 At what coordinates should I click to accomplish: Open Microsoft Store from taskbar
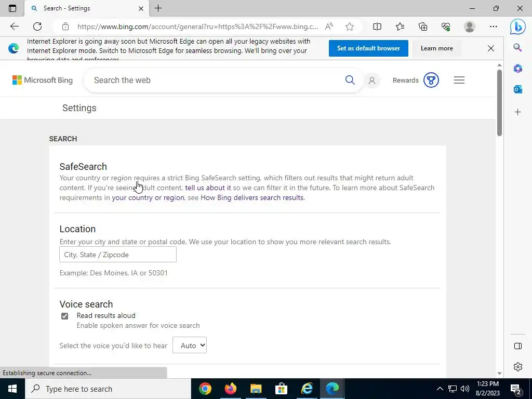(x=281, y=389)
